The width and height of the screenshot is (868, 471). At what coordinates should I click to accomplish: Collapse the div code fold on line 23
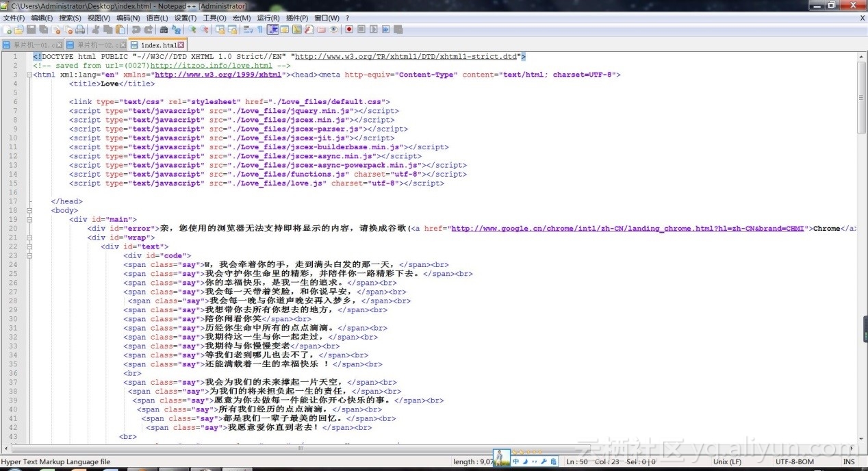click(29, 255)
